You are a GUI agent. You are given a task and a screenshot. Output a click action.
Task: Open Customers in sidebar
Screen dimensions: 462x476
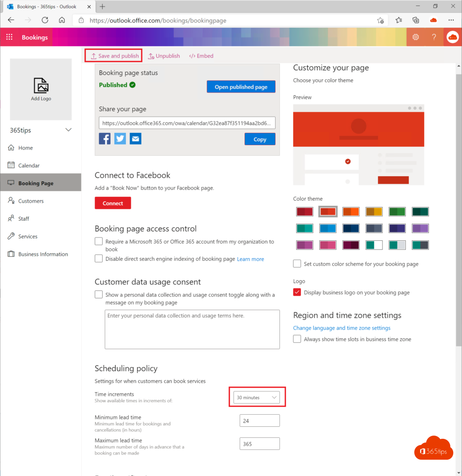click(x=41, y=201)
